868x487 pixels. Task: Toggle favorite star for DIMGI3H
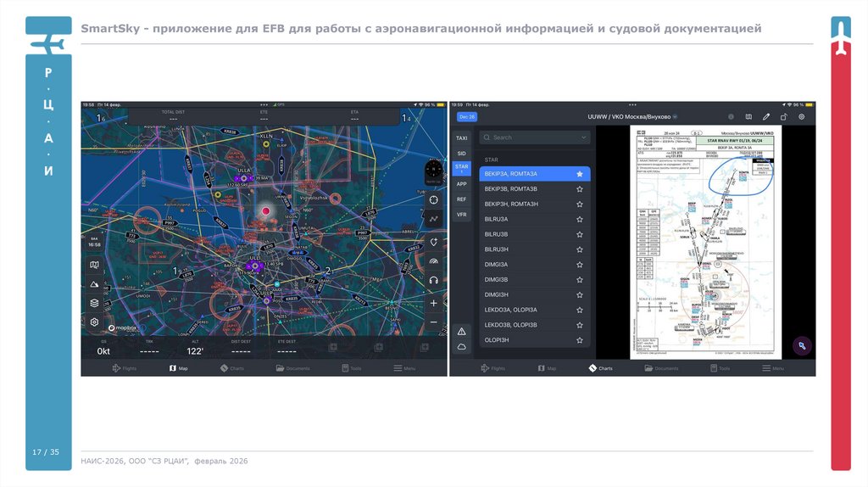(x=580, y=294)
